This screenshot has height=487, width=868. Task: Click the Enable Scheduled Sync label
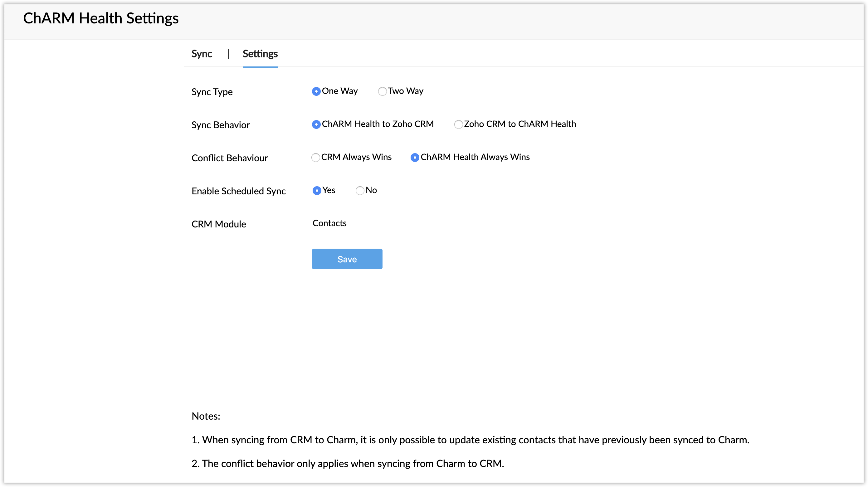[238, 191]
